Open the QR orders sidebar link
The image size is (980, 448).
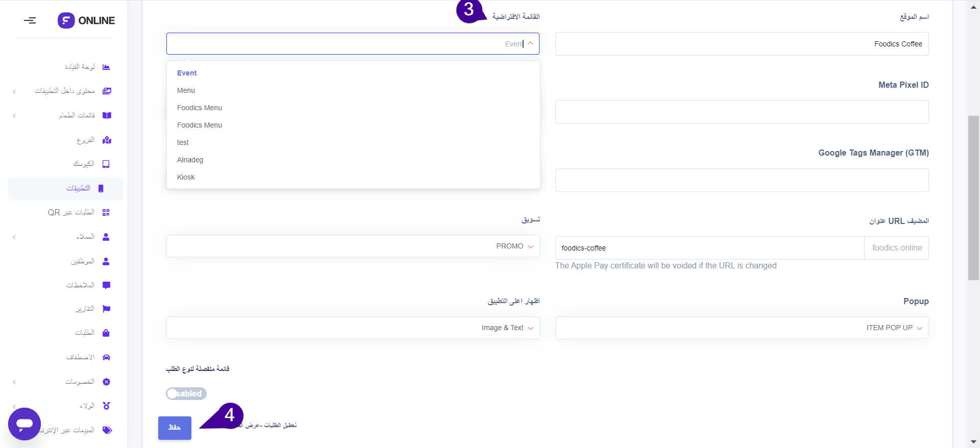click(71, 212)
